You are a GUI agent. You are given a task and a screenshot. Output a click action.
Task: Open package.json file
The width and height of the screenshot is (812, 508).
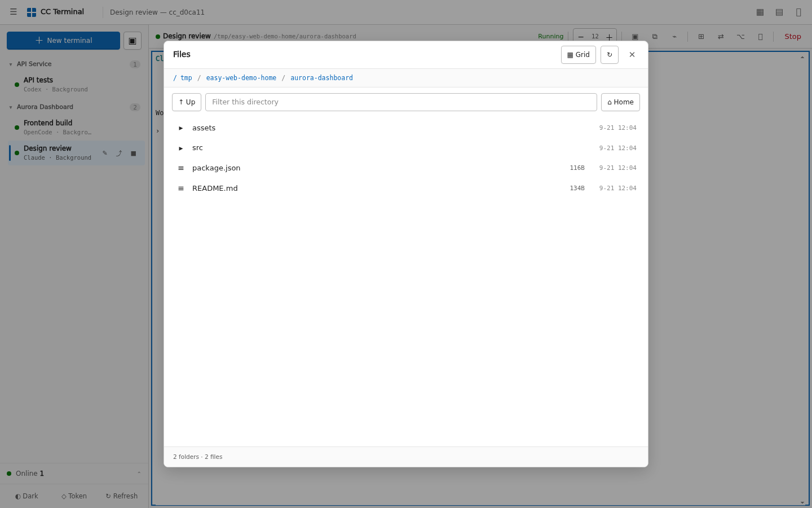coord(406,168)
